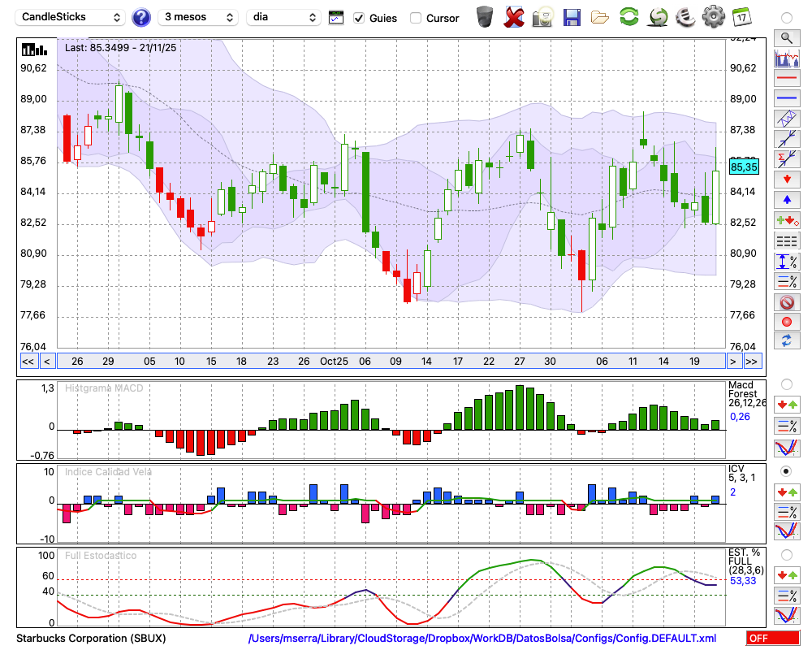
Task: Click the >> fast-forward timeline button
Action: click(x=752, y=362)
